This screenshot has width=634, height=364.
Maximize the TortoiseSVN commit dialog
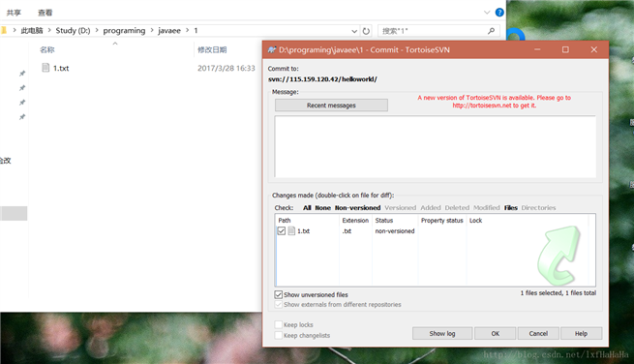pyautogui.click(x=565, y=49)
